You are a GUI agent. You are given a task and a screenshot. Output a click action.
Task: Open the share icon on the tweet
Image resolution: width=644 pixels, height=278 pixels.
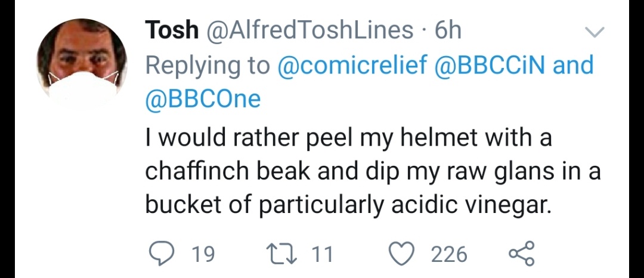[522, 255]
